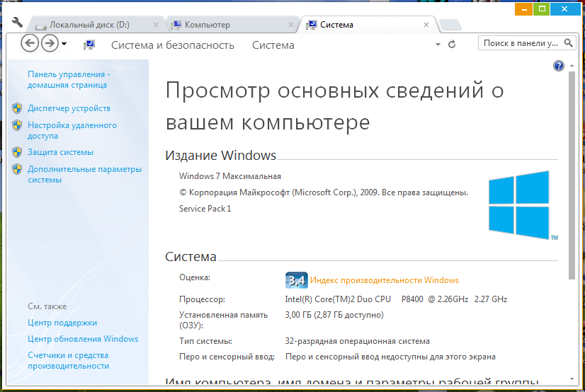Open Диспетчер устройств link

(x=69, y=108)
